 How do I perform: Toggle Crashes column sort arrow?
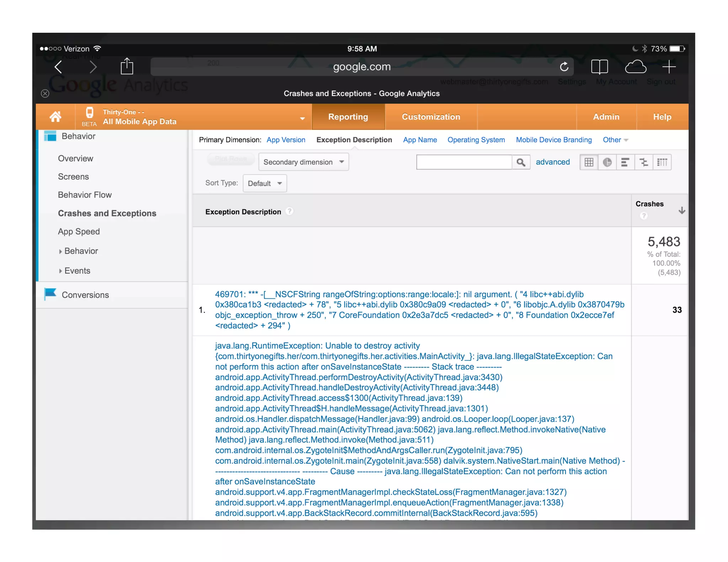coord(681,211)
